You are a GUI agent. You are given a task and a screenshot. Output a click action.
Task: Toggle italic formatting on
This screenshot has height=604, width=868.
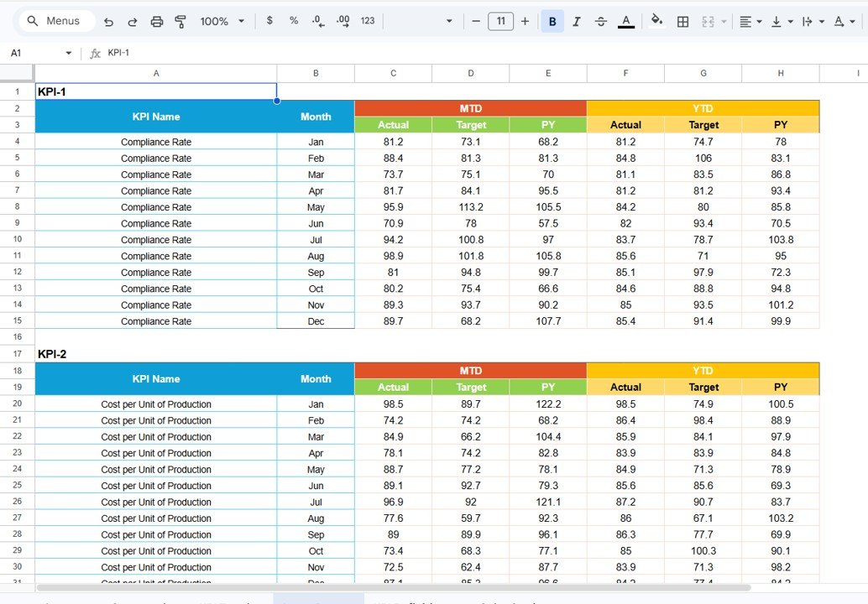point(577,22)
